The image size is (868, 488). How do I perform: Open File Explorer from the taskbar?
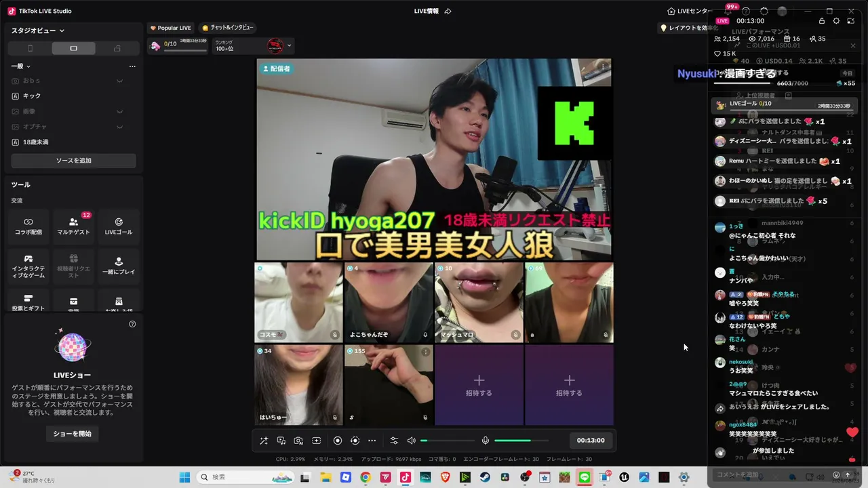[x=325, y=477]
